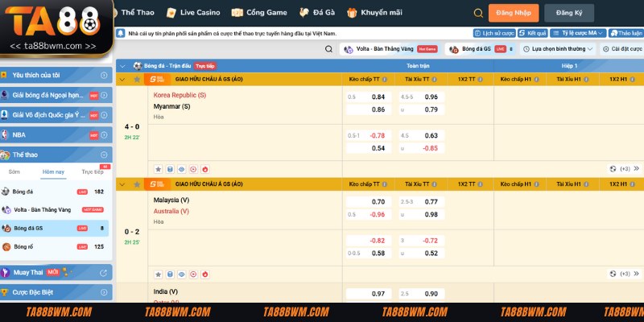
Task: Open Lựa chọn bình thường dropdown
Action: tap(558, 49)
